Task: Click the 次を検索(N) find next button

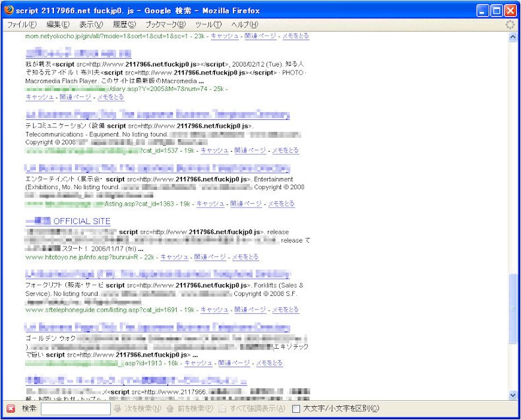Action: coord(138,408)
